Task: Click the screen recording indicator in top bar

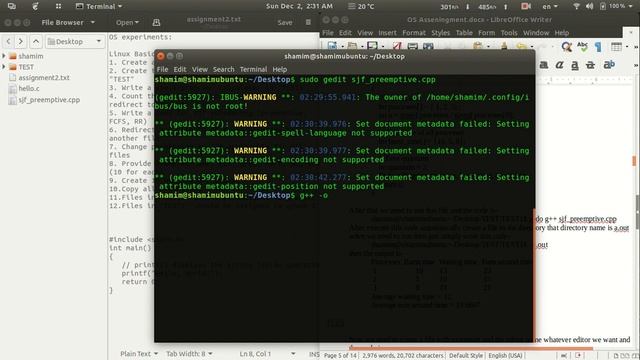Action: click(526, 6)
